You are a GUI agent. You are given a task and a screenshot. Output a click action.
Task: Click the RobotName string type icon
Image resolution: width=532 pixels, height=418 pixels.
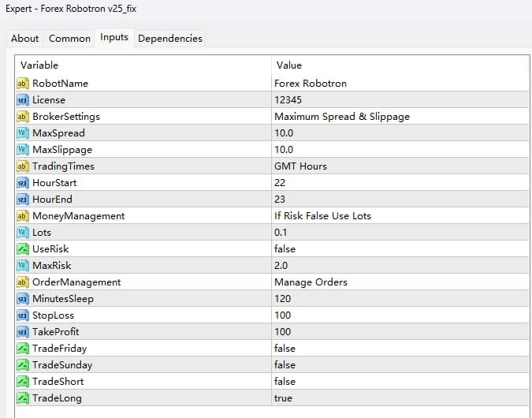tap(22, 83)
